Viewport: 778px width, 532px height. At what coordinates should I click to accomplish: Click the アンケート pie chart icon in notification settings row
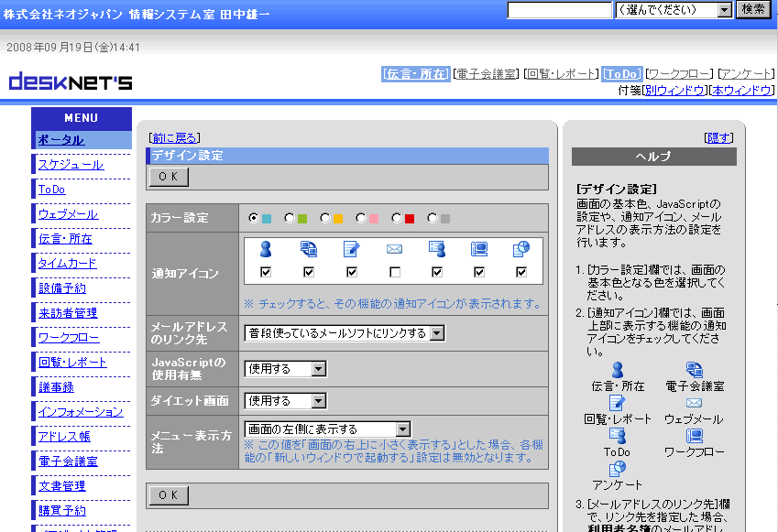click(x=521, y=248)
